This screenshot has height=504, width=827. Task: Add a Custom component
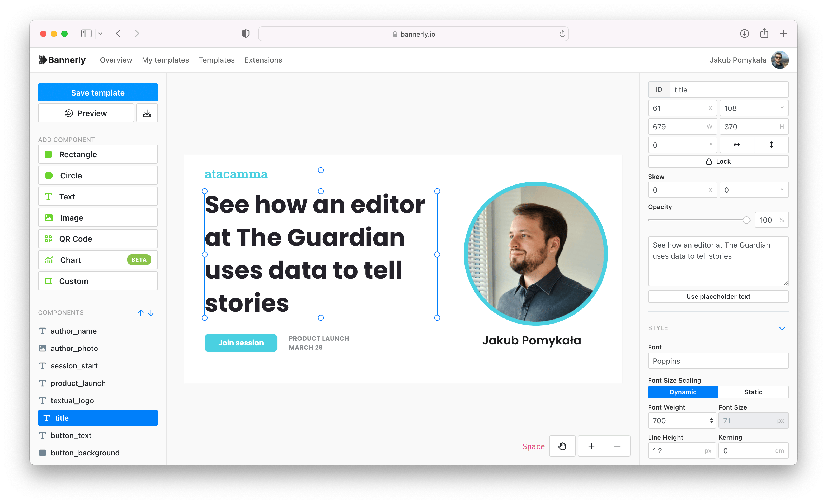click(x=98, y=281)
